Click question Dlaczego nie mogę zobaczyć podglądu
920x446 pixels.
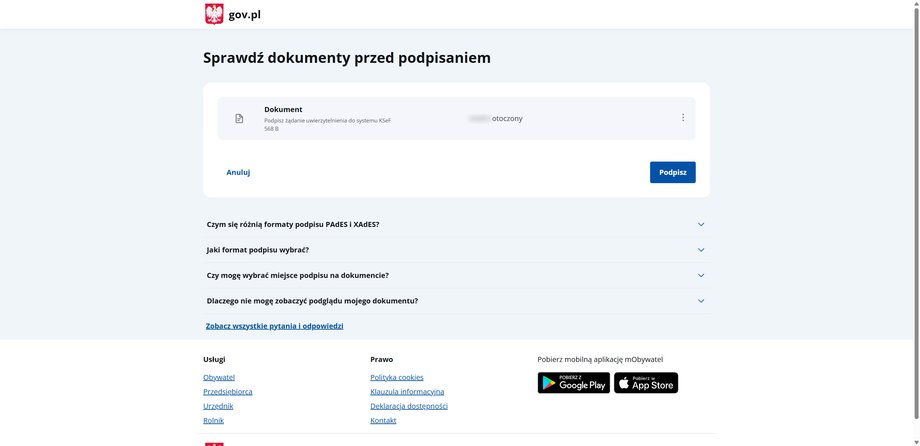312,301
